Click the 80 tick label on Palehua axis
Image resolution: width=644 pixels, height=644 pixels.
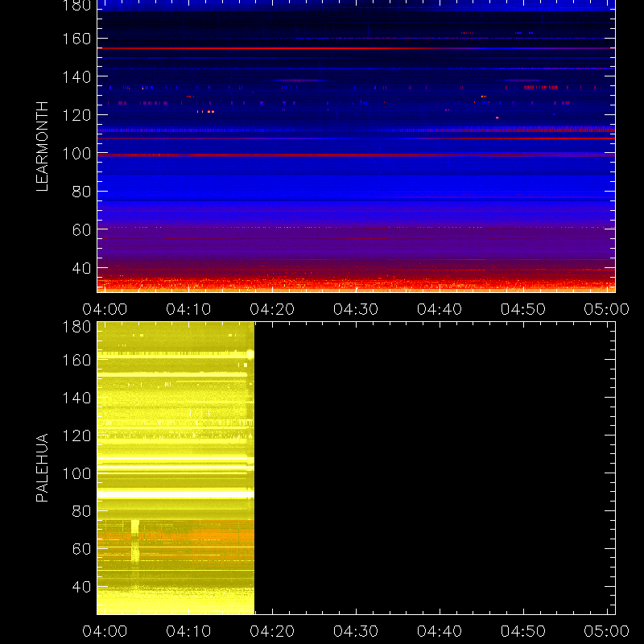(81, 511)
